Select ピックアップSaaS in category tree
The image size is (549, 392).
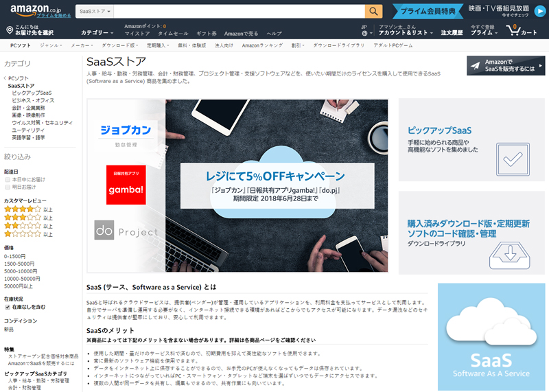tap(32, 93)
